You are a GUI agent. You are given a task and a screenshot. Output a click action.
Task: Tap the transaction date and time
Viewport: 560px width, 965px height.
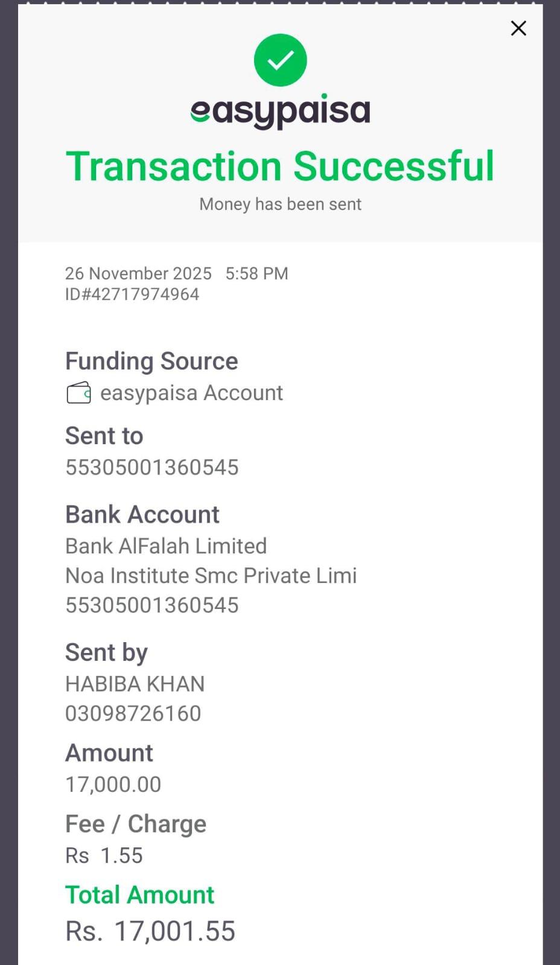(176, 273)
